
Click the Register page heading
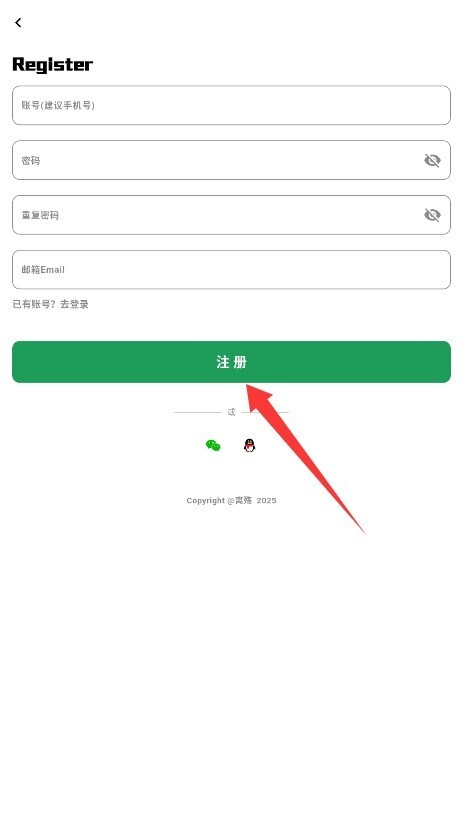52,65
